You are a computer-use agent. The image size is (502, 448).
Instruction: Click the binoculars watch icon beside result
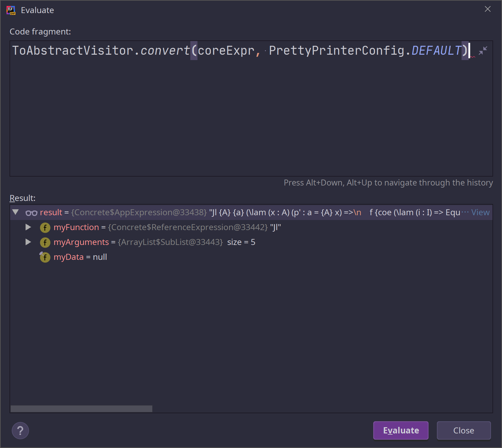[x=32, y=212]
